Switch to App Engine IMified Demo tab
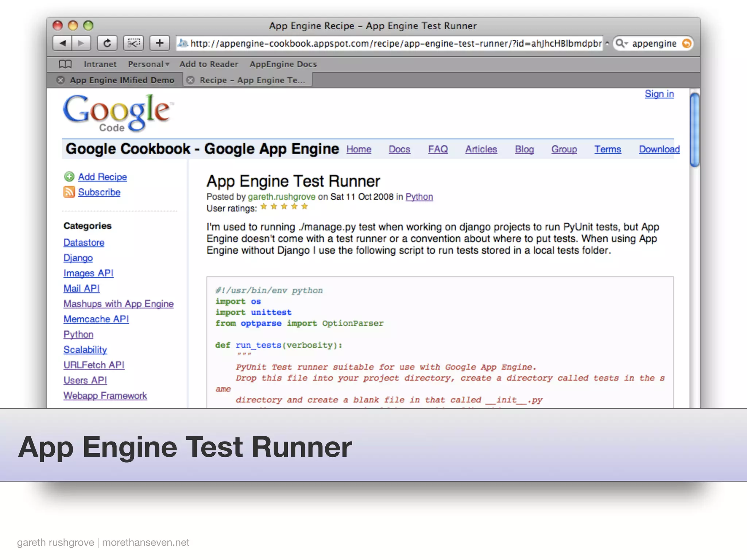Image resolution: width=747 pixels, height=560 pixels. coord(122,80)
